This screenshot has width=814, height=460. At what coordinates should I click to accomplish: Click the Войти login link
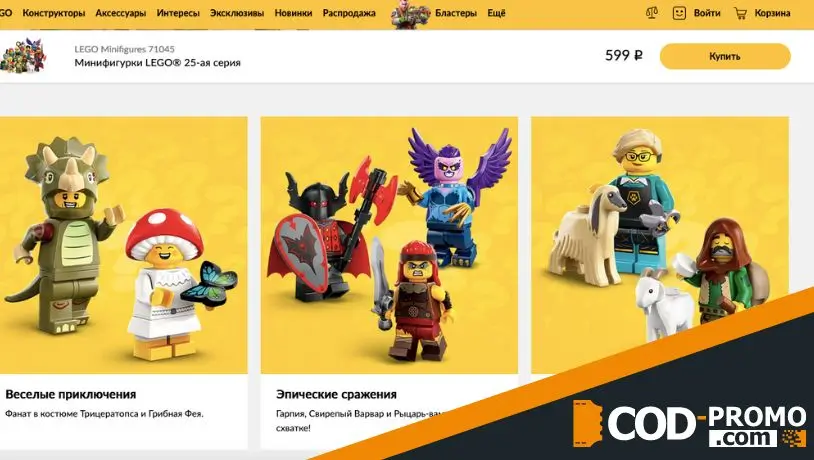coord(707,13)
